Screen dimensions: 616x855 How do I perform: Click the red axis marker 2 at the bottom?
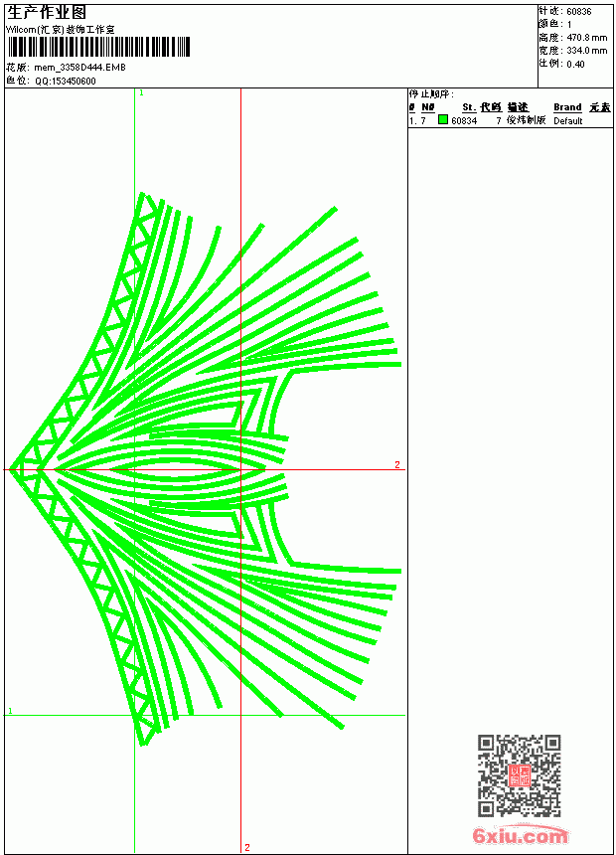tap(247, 847)
